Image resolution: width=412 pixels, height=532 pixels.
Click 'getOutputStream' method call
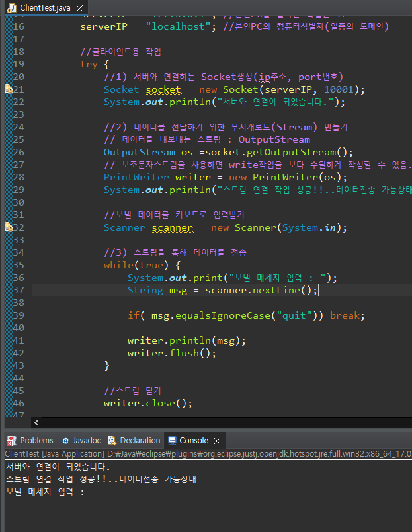coord(291,152)
